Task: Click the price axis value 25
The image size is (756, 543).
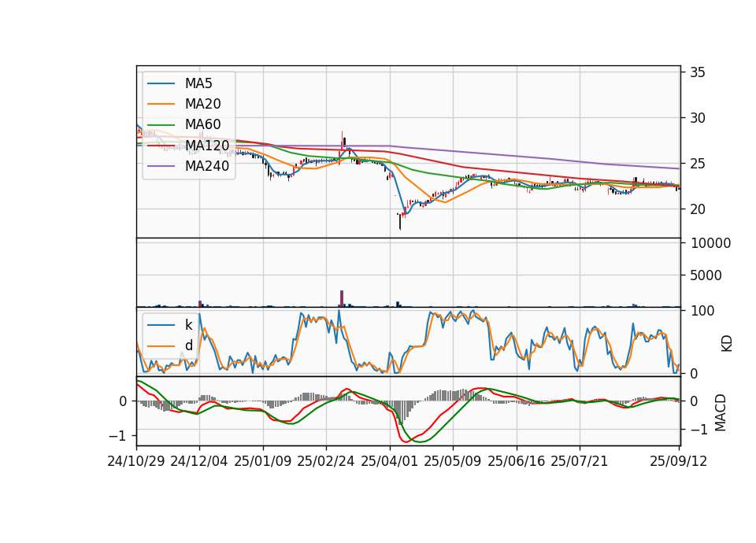Action: [x=697, y=164]
